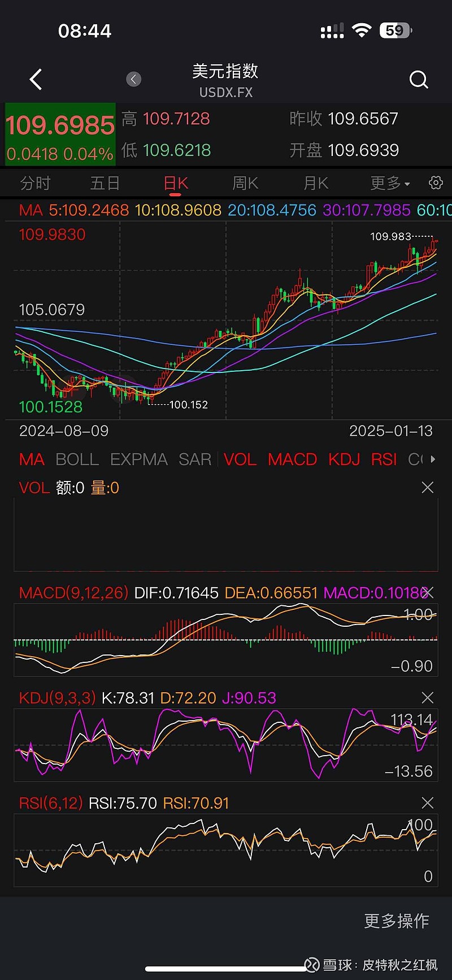The height and width of the screenshot is (980, 452).
Task: Open chart settings gear icon
Action: coord(436,183)
